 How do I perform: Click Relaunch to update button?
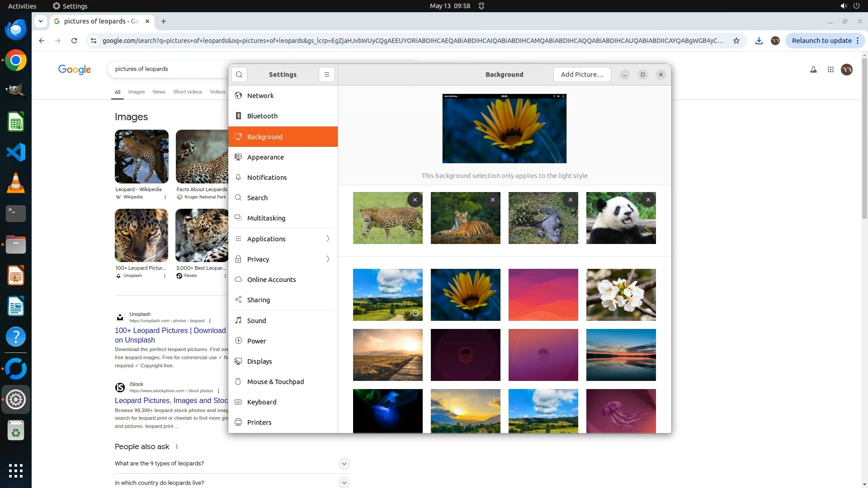821,41
